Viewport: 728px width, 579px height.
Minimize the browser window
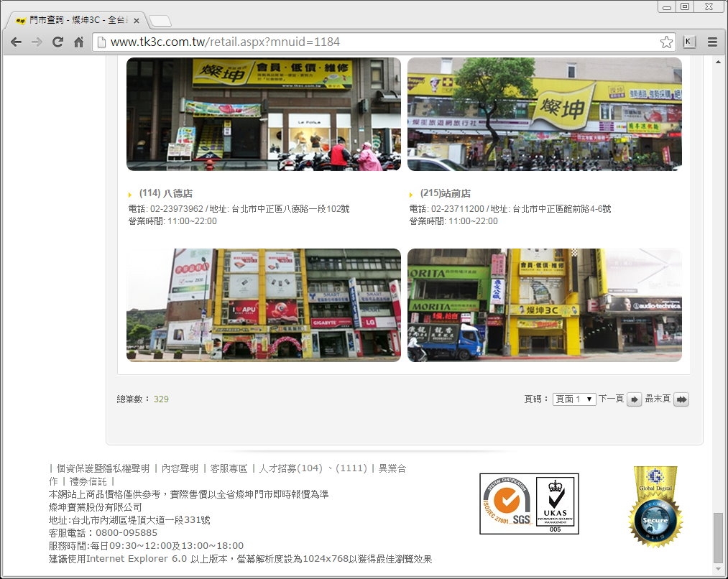(x=667, y=7)
